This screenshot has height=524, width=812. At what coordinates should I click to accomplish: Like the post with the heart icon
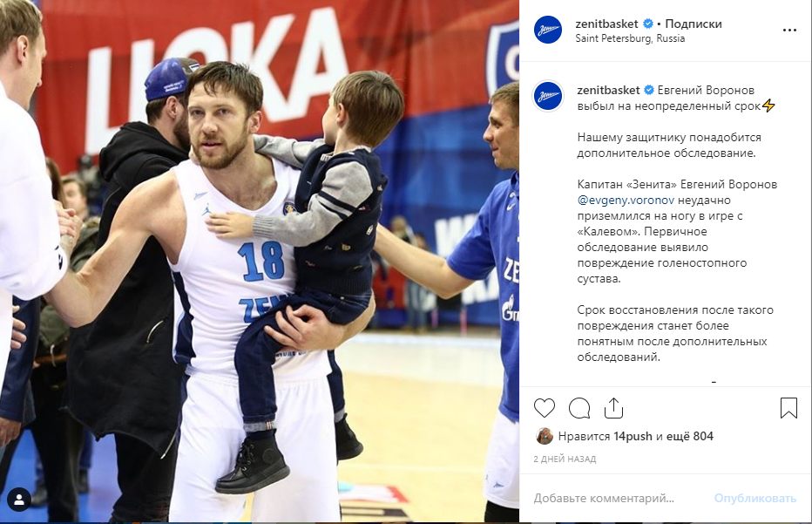(544, 408)
